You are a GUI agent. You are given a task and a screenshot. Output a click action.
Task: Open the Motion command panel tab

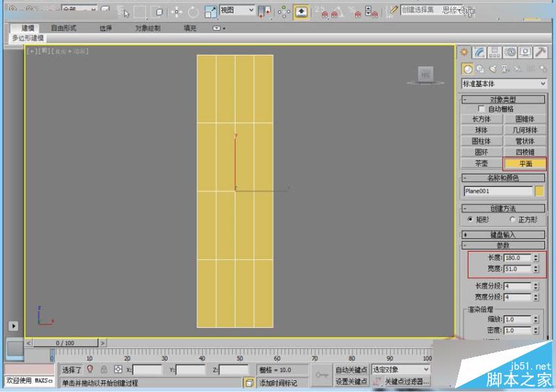[510, 53]
